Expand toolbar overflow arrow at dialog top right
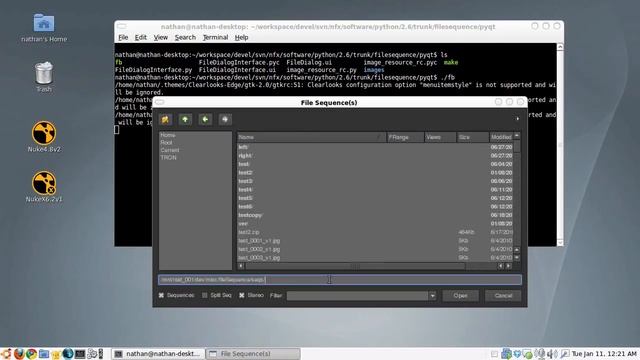Viewport: 640px width, 360px height. [x=518, y=119]
